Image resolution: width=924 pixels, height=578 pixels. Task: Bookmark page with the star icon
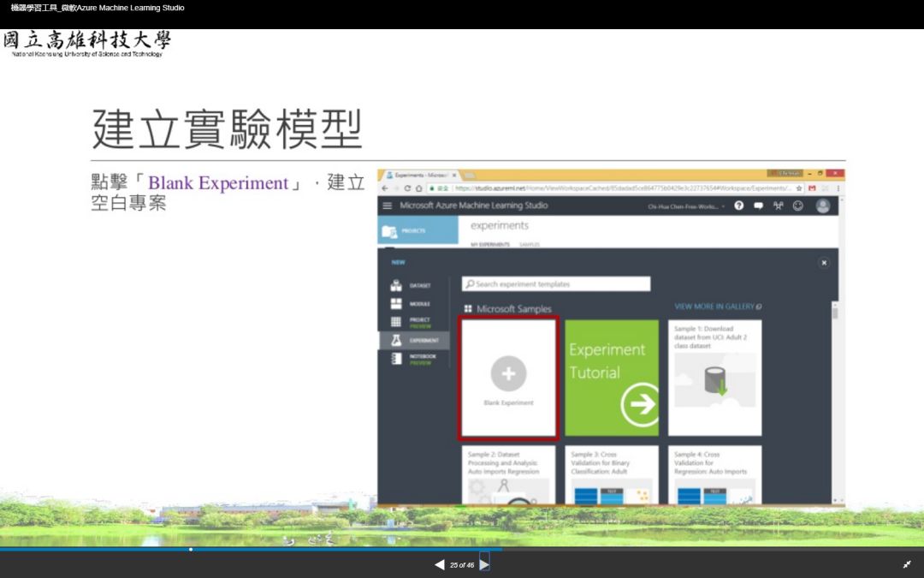coord(799,188)
